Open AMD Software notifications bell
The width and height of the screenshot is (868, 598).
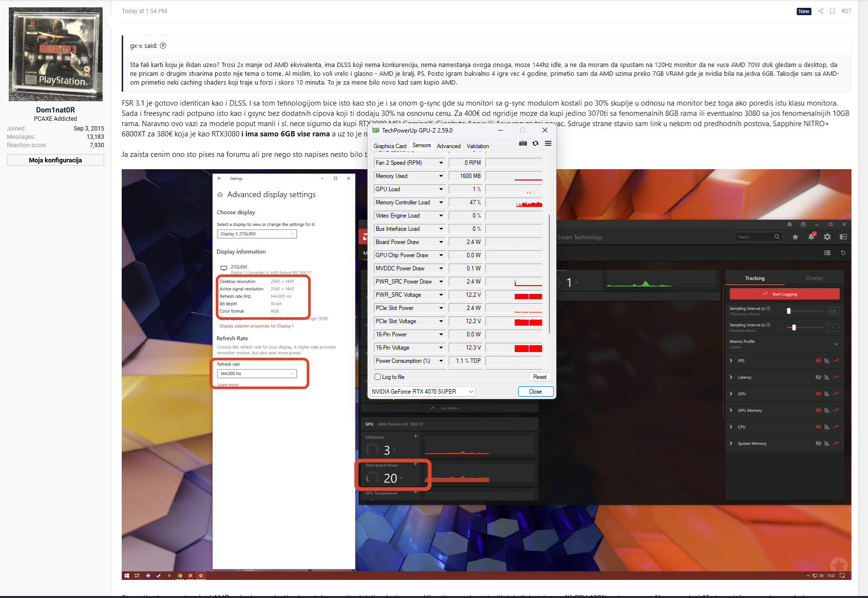pyautogui.click(x=811, y=237)
